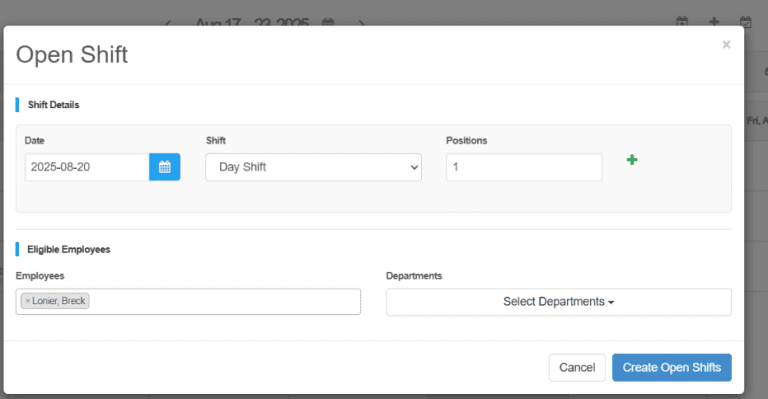
Task: Click the Positions label
Action: [x=466, y=141]
